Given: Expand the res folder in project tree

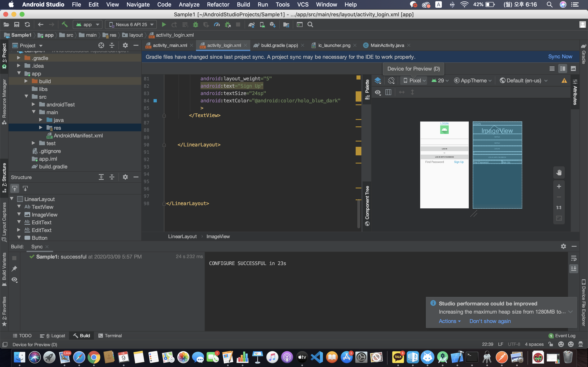Looking at the screenshot, I should 41,128.
